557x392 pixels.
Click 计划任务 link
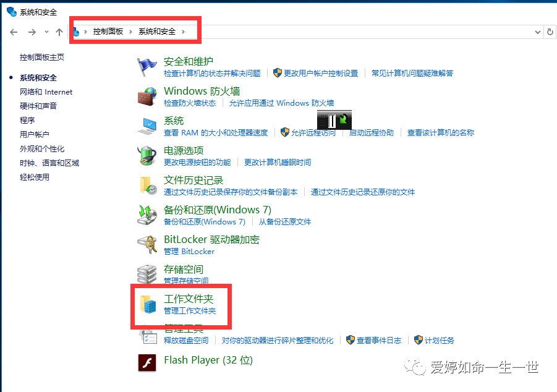coord(440,341)
